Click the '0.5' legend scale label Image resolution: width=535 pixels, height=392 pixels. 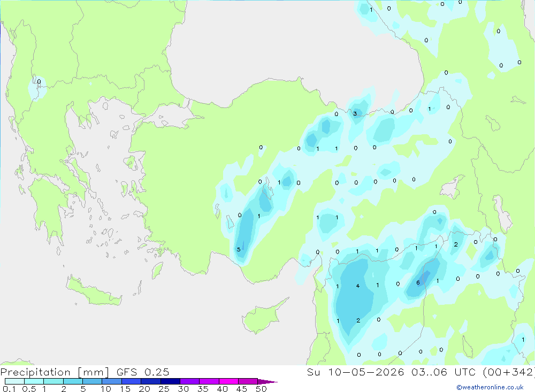pyautogui.click(x=29, y=389)
